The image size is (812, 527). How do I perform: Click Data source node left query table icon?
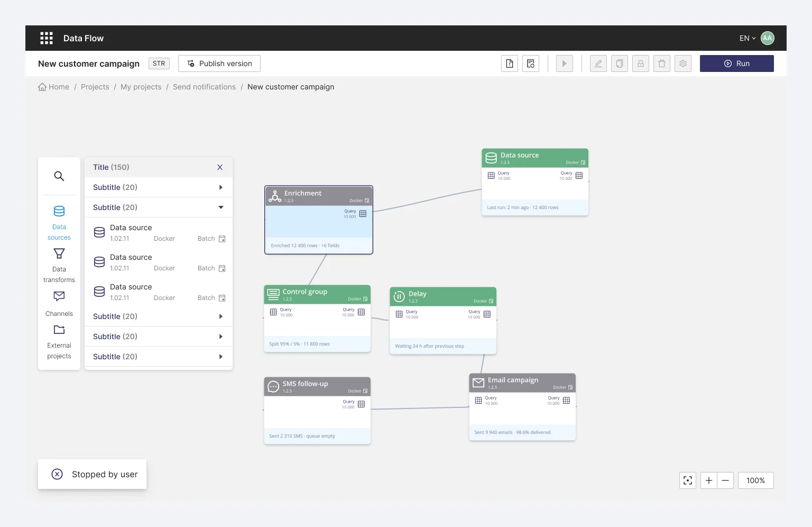click(x=491, y=176)
